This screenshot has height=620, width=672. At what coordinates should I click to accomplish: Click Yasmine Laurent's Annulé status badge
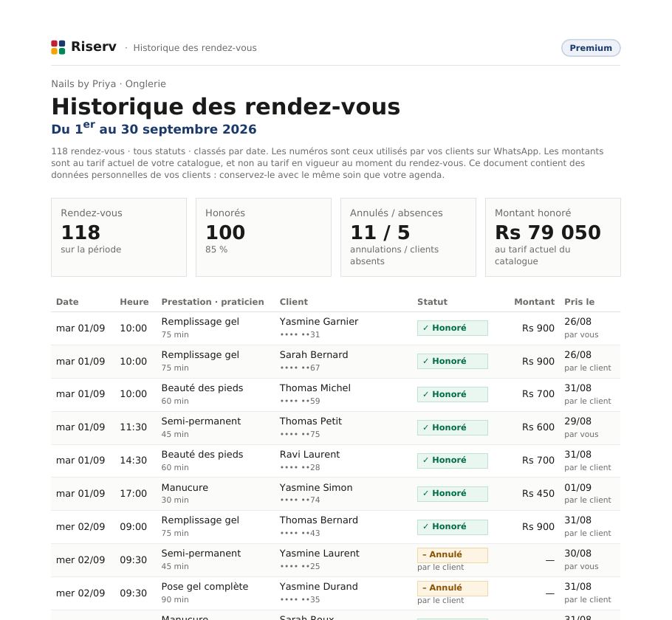point(452,555)
